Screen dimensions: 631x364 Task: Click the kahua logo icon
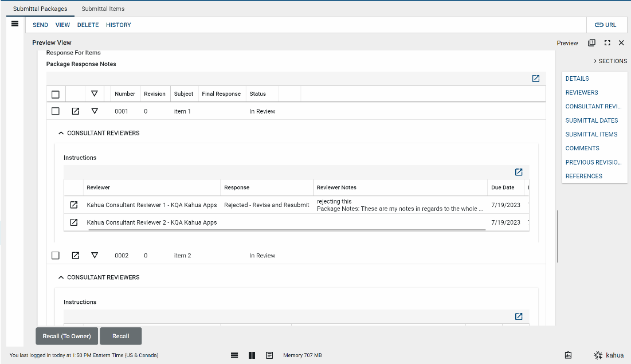[x=598, y=355]
